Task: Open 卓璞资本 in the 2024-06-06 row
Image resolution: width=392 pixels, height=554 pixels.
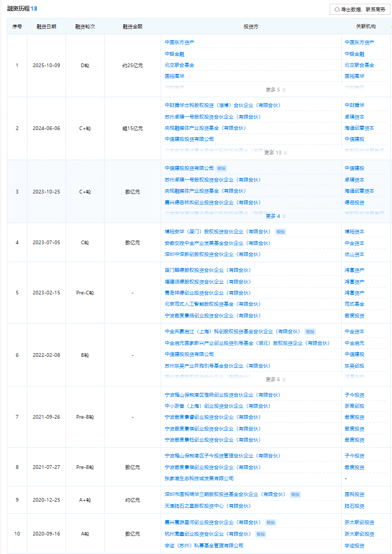Action: (354, 117)
